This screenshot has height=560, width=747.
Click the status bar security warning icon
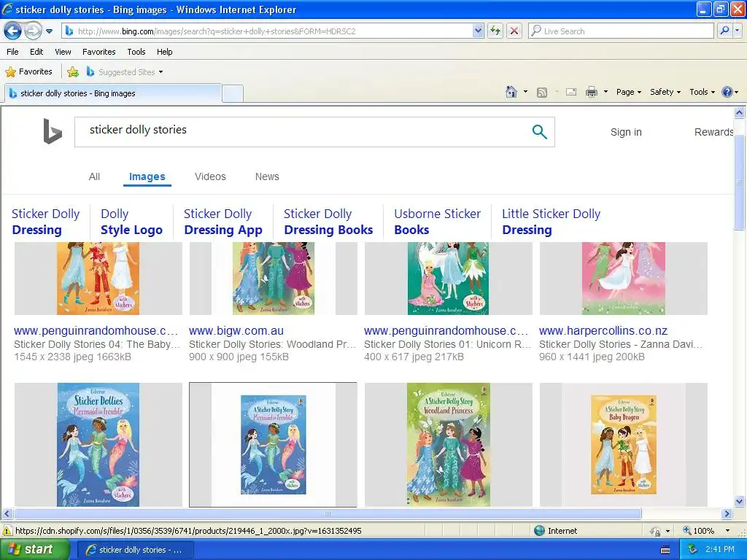coord(7,531)
